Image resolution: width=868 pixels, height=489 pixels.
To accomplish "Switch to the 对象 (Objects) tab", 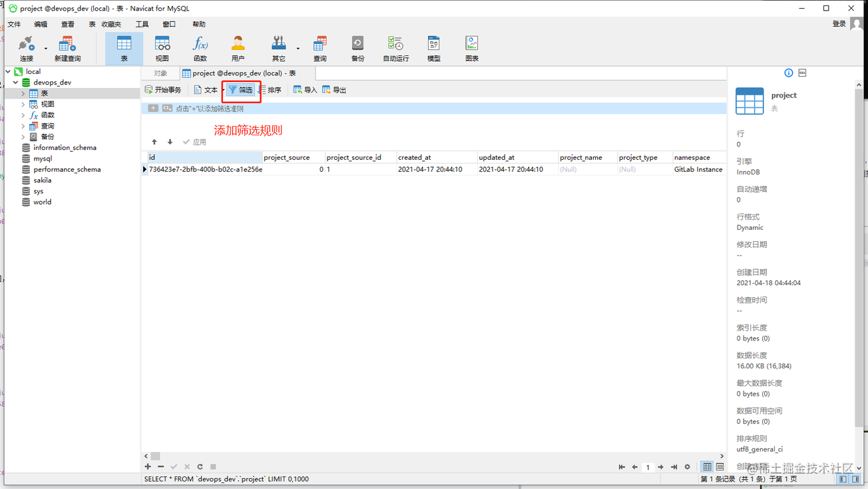I will (x=160, y=73).
